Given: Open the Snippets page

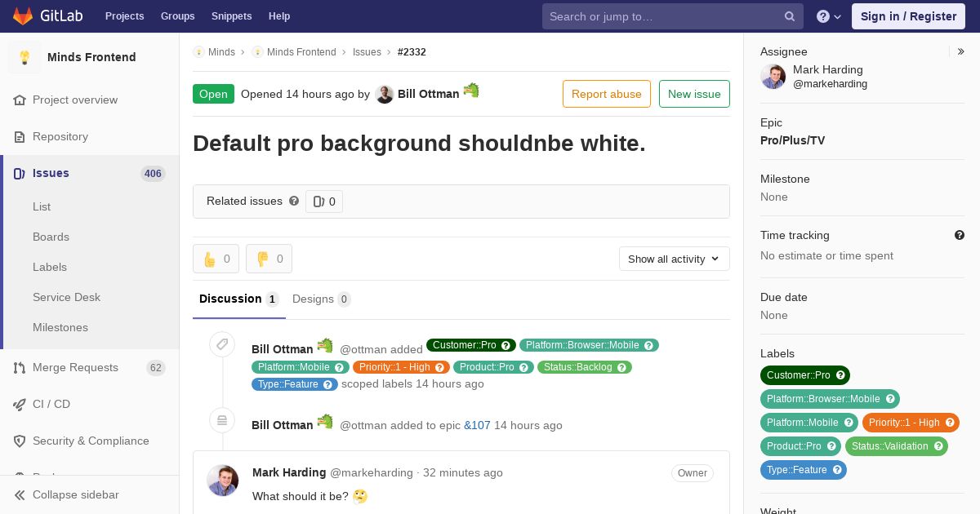Looking at the screenshot, I should coord(232,16).
